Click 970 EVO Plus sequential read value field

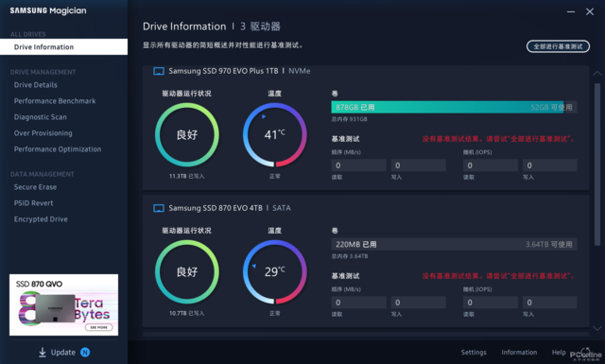tap(359, 165)
